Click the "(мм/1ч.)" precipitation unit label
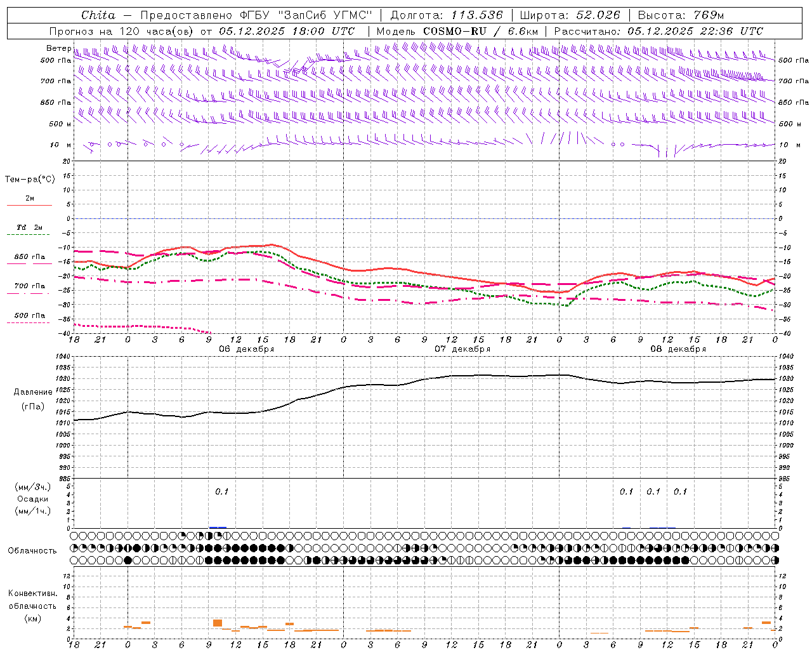The image size is (812, 650). pos(33,511)
